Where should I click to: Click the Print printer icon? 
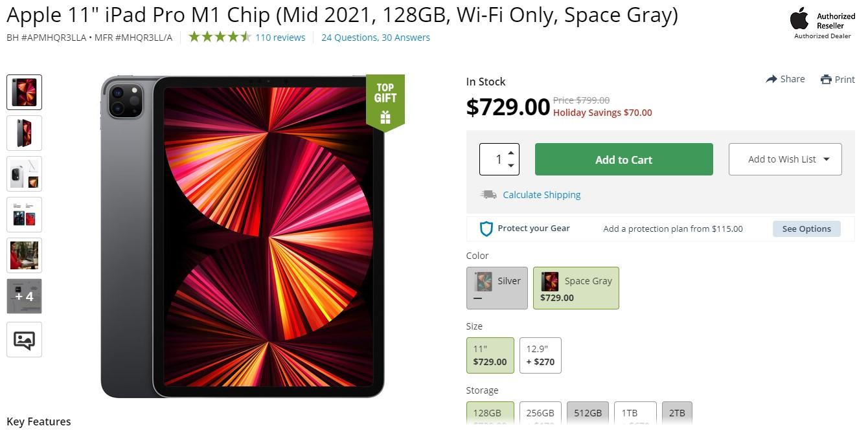826,80
